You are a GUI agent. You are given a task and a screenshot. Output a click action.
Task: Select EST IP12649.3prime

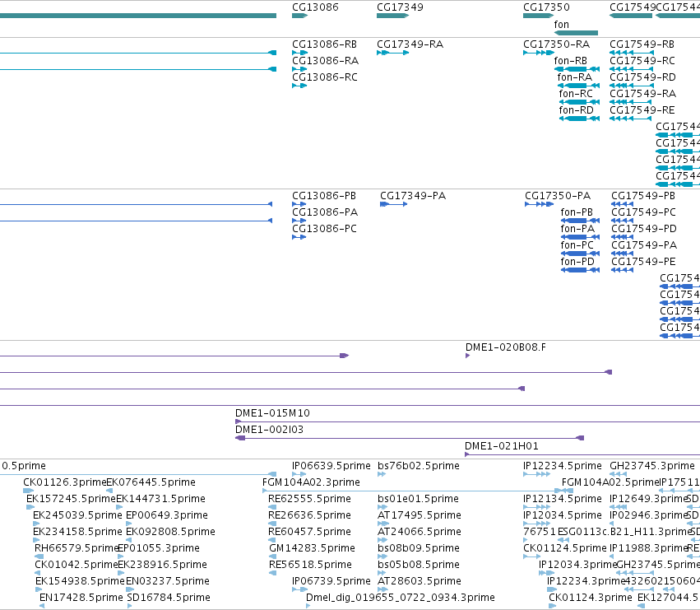(x=648, y=499)
